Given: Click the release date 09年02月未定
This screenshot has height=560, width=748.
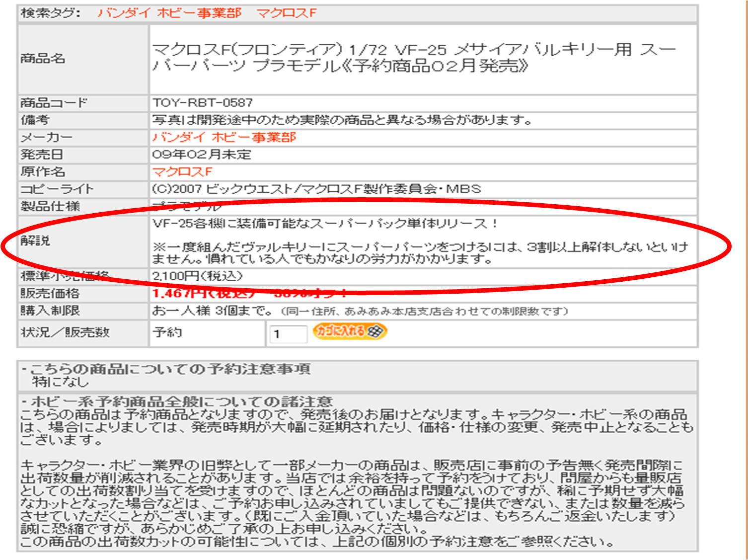Looking at the screenshot, I should pyautogui.click(x=202, y=155).
